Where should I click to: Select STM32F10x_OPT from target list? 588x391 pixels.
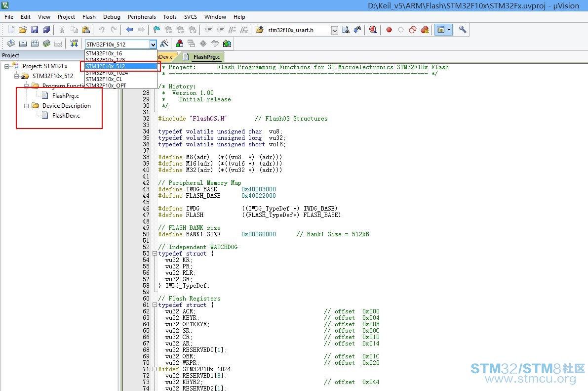pos(121,85)
